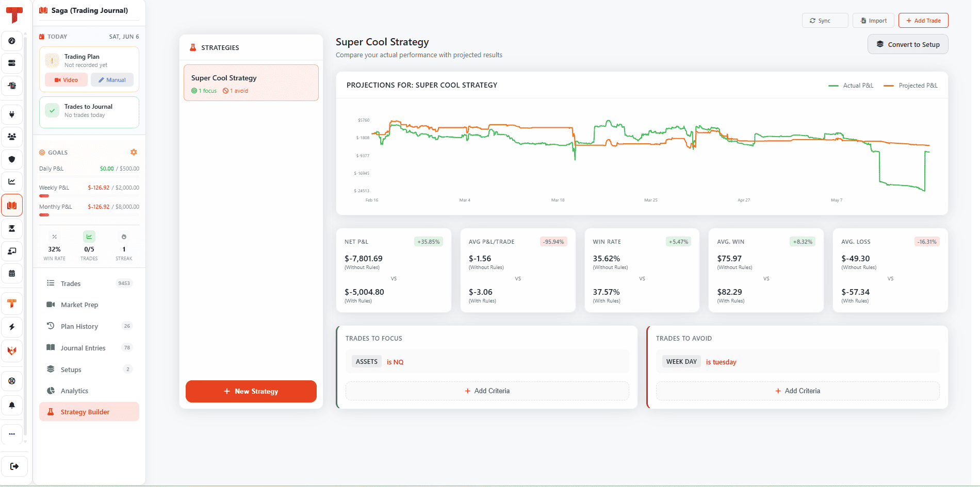Screen dimensions: 980x487
Task: Open the teacher presentation icon in the icon rail
Action: pyautogui.click(x=12, y=251)
